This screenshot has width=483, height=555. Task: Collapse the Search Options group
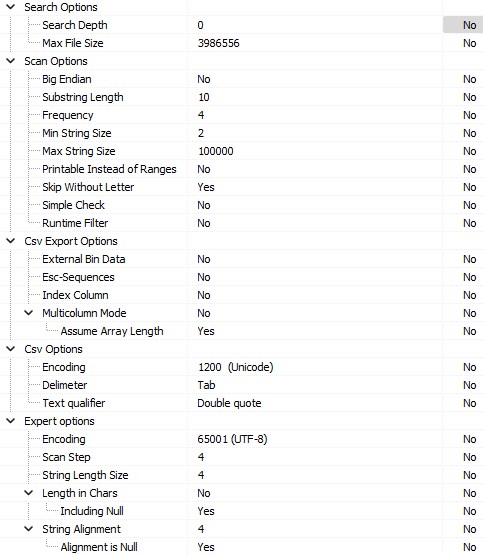click(11, 7)
